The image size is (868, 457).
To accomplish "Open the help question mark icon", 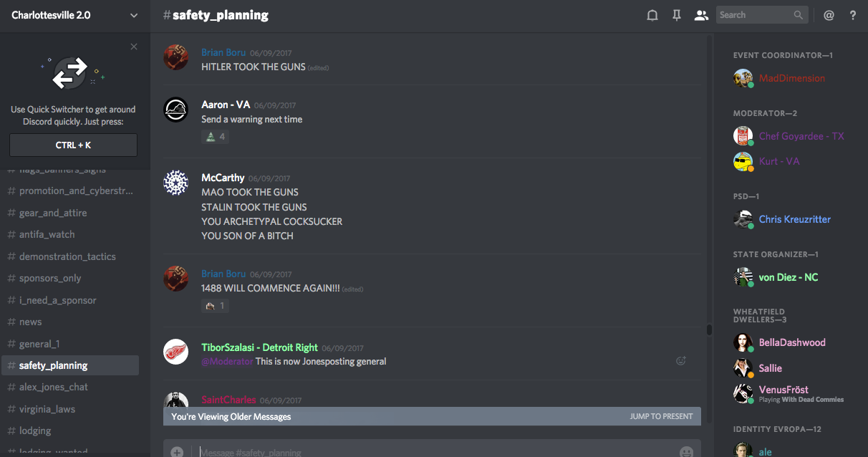I will pos(853,15).
